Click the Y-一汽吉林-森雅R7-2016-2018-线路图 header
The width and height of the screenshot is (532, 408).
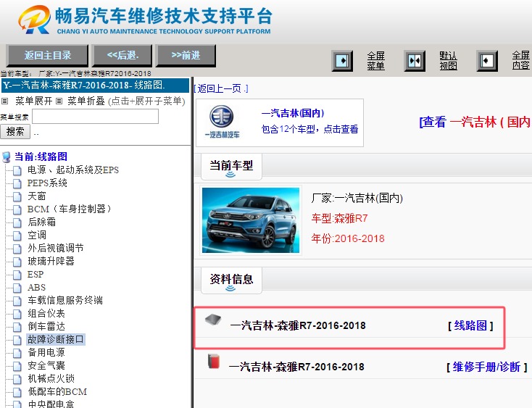pos(96,85)
